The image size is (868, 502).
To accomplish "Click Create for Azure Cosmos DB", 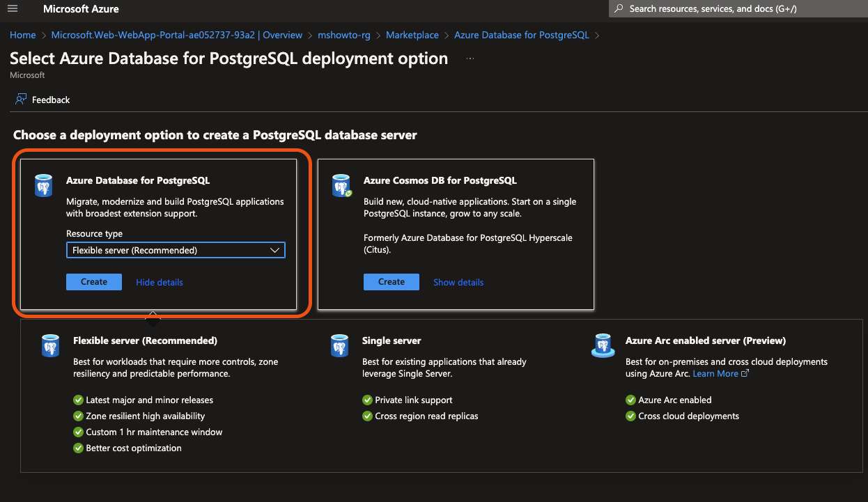I will (392, 282).
